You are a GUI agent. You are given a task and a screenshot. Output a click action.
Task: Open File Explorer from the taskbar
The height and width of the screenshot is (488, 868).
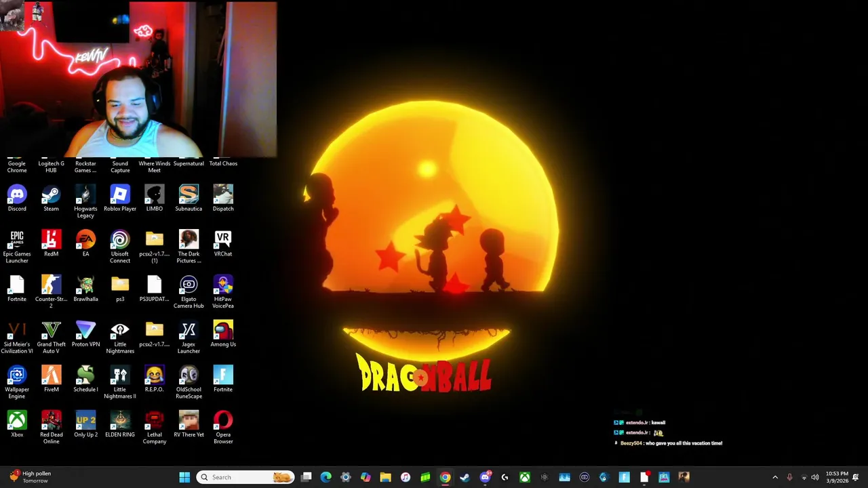tap(385, 477)
